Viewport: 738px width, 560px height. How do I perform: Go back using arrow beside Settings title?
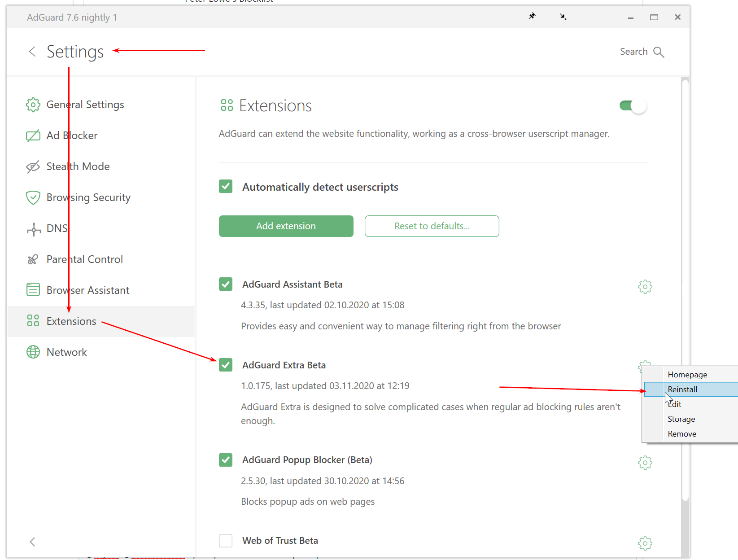point(32,52)
